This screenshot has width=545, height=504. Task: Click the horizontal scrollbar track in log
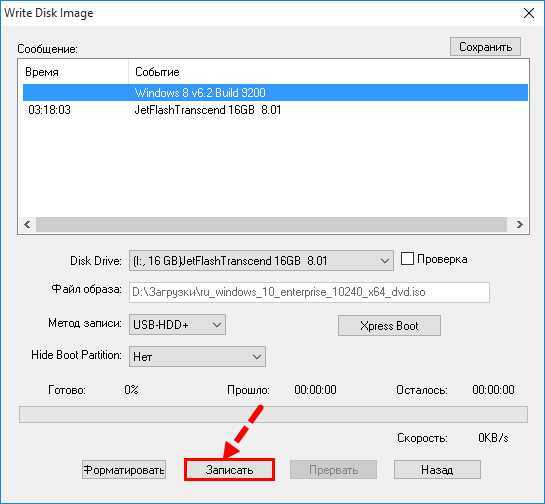(271, 225)
